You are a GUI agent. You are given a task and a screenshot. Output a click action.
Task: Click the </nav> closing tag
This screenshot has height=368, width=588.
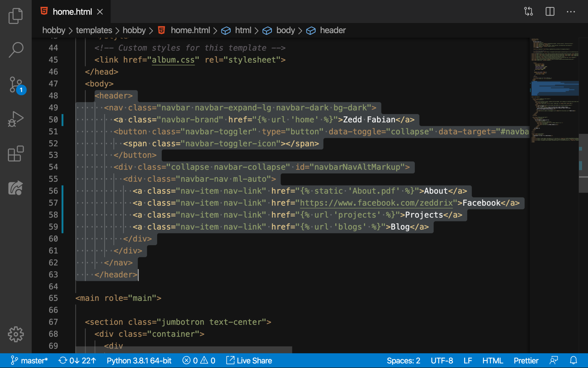pos(118,263)
